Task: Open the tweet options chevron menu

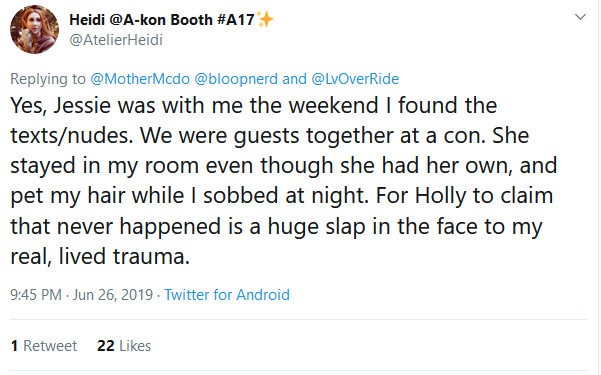Action: tap(580, 17)
